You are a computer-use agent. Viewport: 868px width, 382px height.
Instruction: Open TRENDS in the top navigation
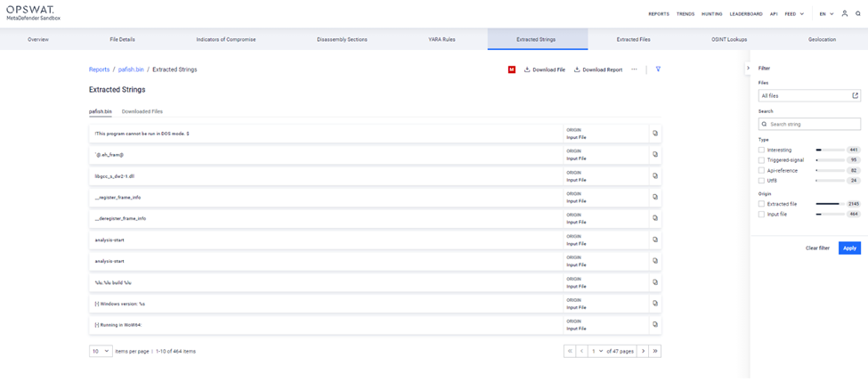coord(685,14)
